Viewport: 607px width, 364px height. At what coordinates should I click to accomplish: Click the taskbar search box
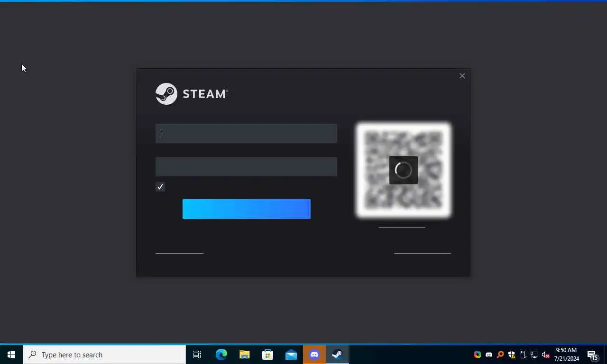pos(104,355)
